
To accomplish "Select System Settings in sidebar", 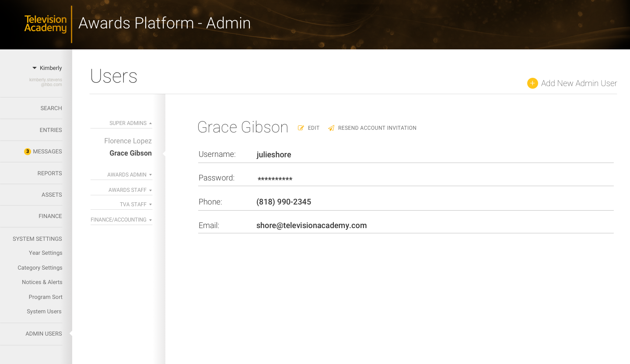I will pos(37,239).
